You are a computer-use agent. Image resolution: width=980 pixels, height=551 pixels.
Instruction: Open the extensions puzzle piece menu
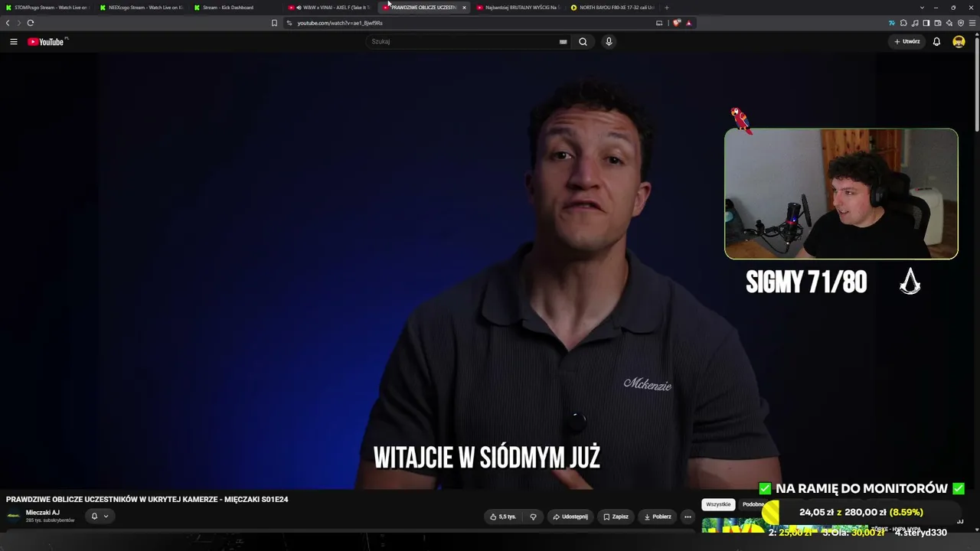tap(903, 23)
